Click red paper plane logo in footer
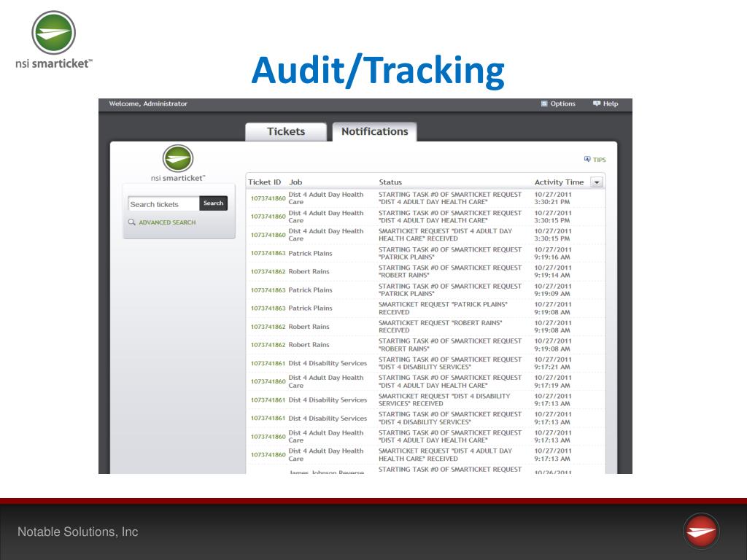The image size is (747, 560). pos(701,531)
